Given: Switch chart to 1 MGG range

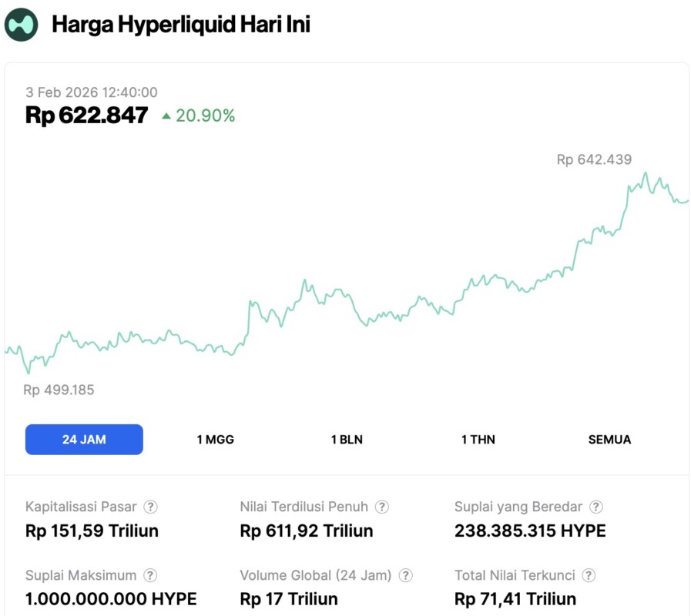Looking at the screenshot, I should coord(216,440).
